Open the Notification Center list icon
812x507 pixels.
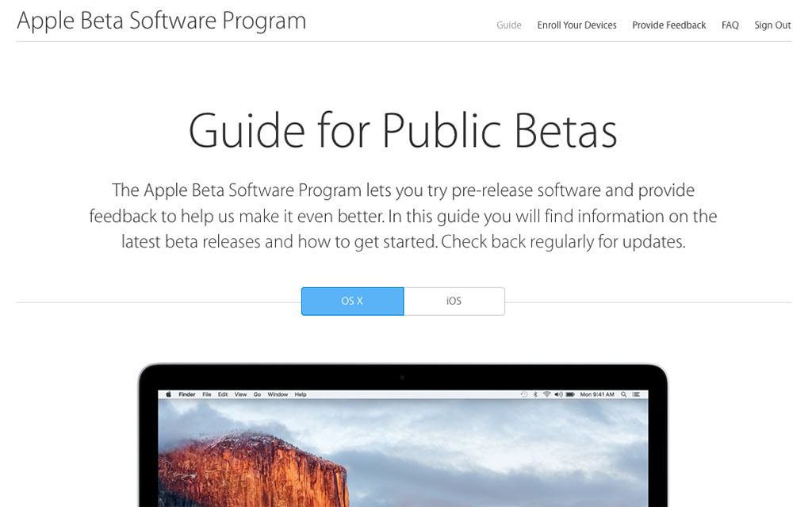[636, 394]
